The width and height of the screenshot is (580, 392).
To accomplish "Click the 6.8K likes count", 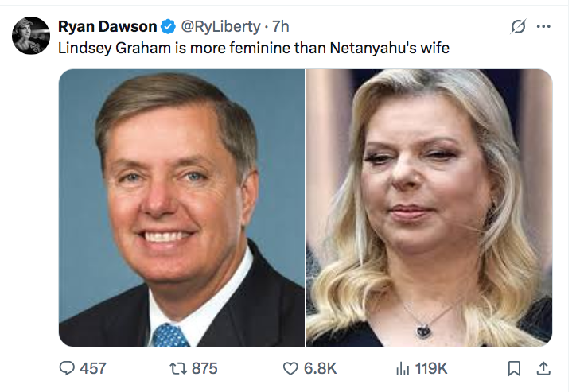I will pos(321,368).
